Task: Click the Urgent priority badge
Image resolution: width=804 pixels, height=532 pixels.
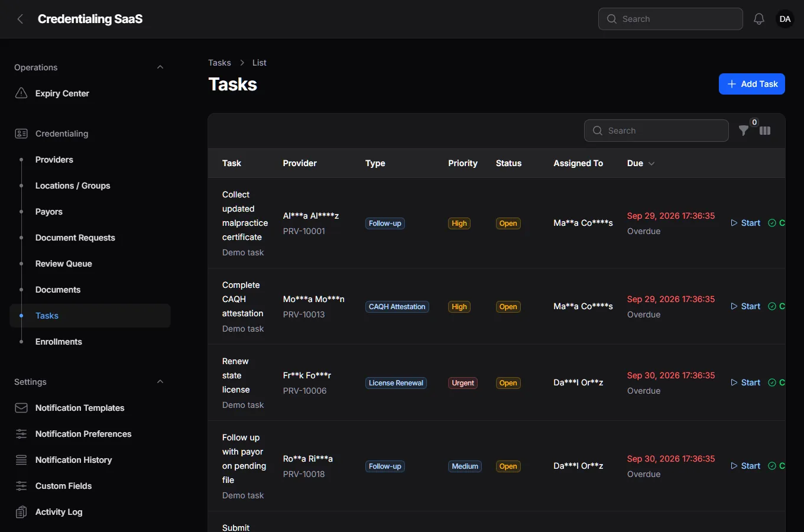Action: [x=463, y=383]
